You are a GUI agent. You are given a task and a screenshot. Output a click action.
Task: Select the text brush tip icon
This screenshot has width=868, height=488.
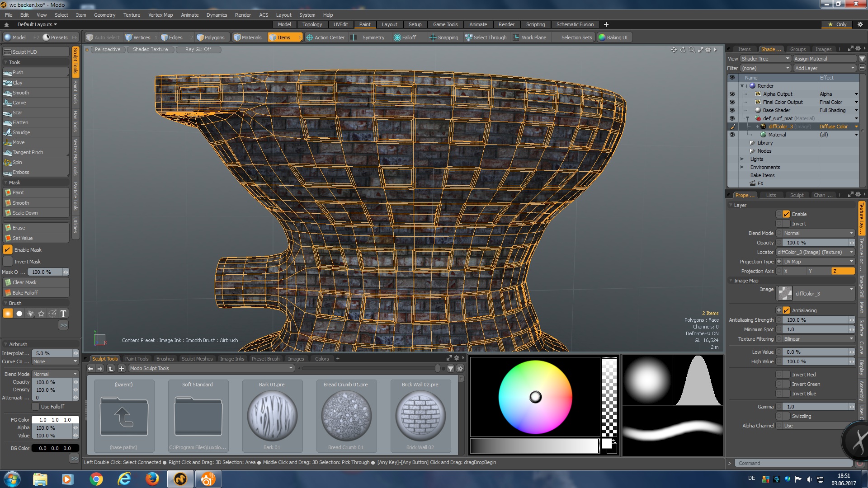pyautogui.click(x=63, y=314)
